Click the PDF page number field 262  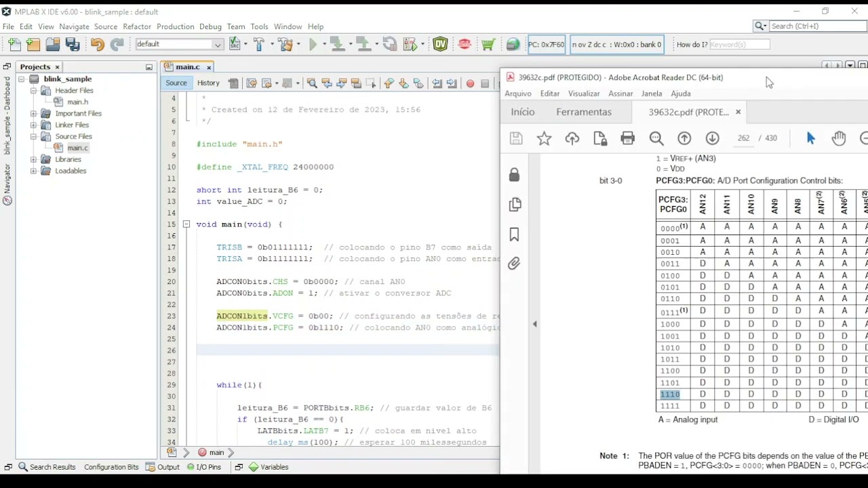tap(744, 138)
